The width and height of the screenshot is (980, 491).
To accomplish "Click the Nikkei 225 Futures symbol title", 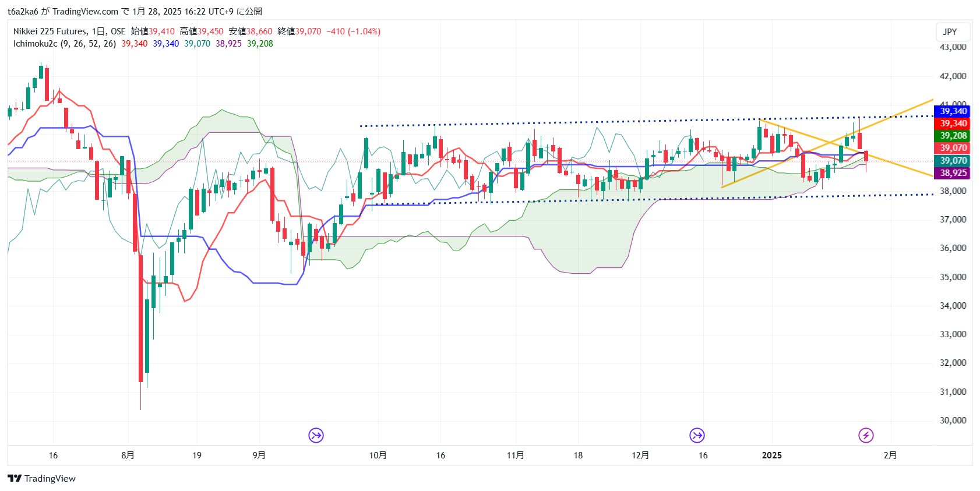I will [50, 31].
